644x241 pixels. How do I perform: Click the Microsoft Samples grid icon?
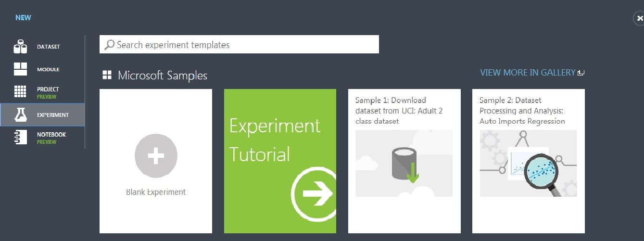[x=107, y=75]
